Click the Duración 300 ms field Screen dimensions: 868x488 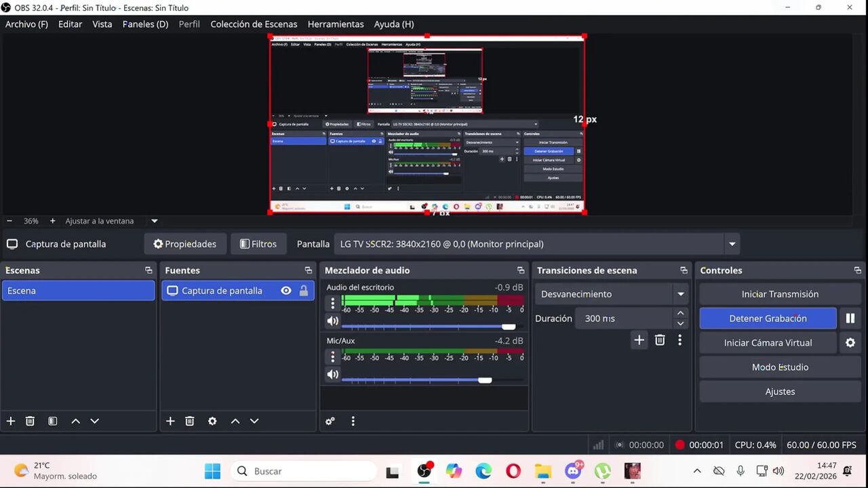[624, 319]
